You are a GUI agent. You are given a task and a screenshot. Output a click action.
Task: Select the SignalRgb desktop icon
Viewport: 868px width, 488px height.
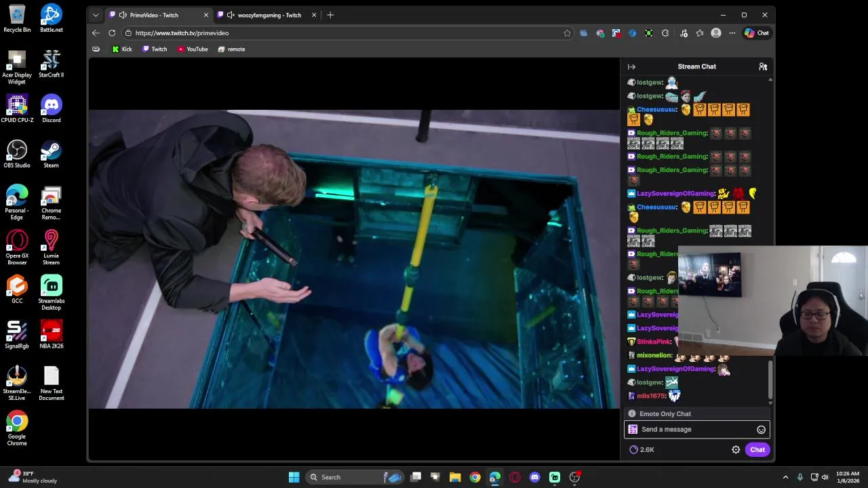17,335
